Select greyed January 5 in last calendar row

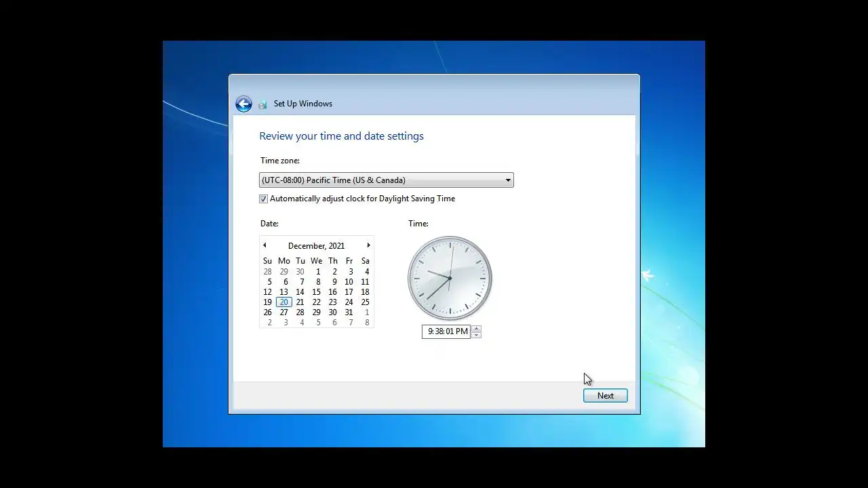coord(318,323)
